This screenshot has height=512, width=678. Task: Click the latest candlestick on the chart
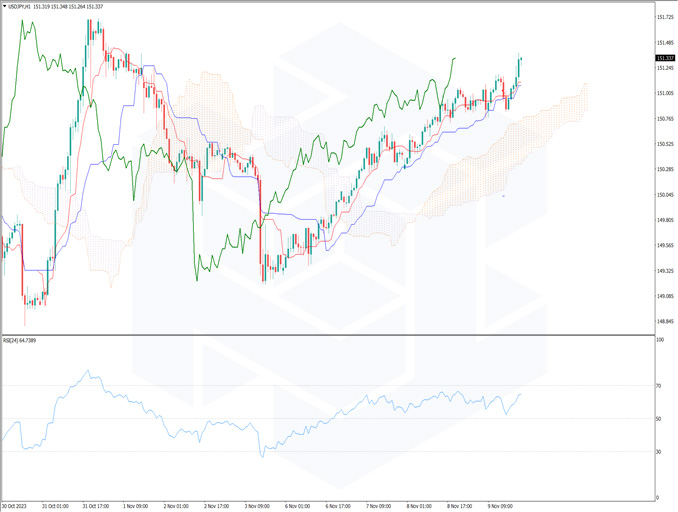click(x=520, y=63)
